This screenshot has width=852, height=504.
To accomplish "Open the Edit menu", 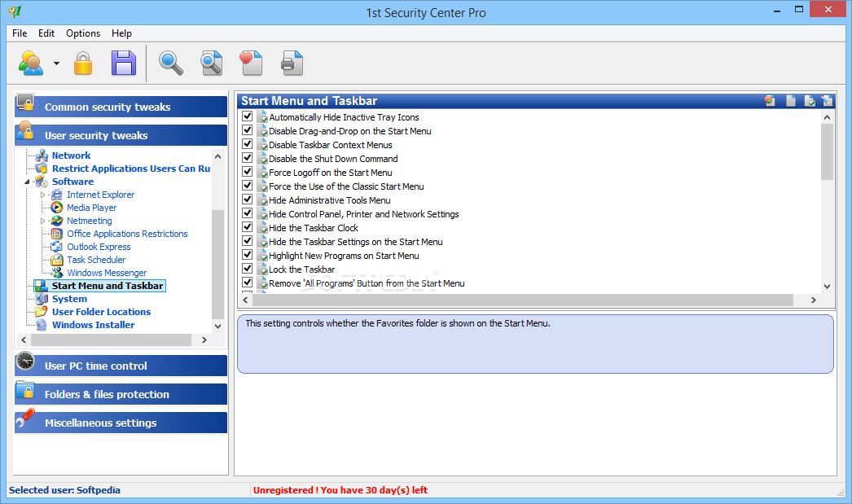I will coord(46,33).
